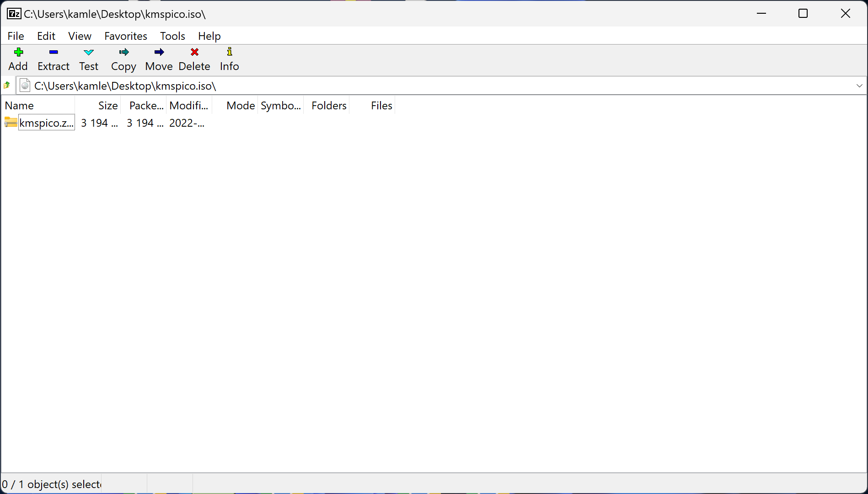Click the green Add plus icon

point(18,52)
